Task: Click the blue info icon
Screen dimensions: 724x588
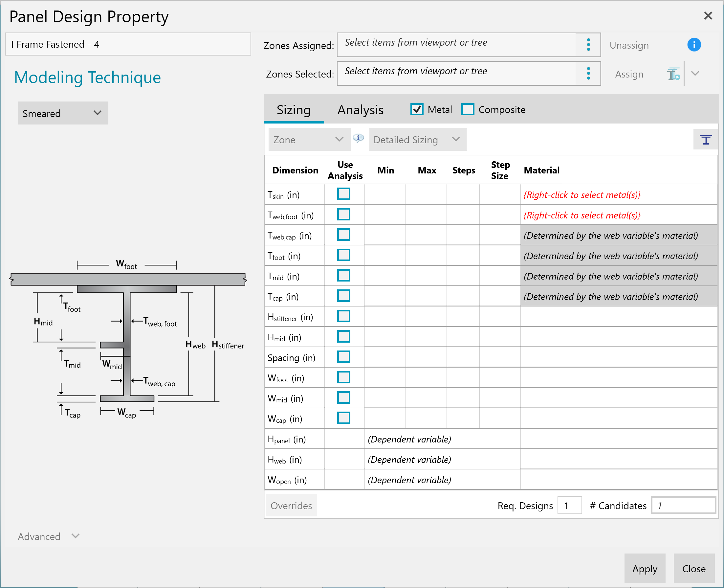Action: (x=694, y=45)
